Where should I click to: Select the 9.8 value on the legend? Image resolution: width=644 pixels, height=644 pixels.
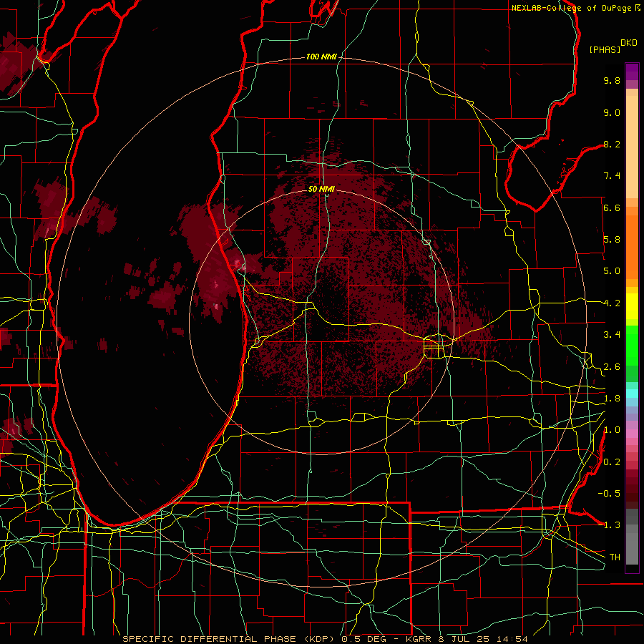tap(612, 80)
